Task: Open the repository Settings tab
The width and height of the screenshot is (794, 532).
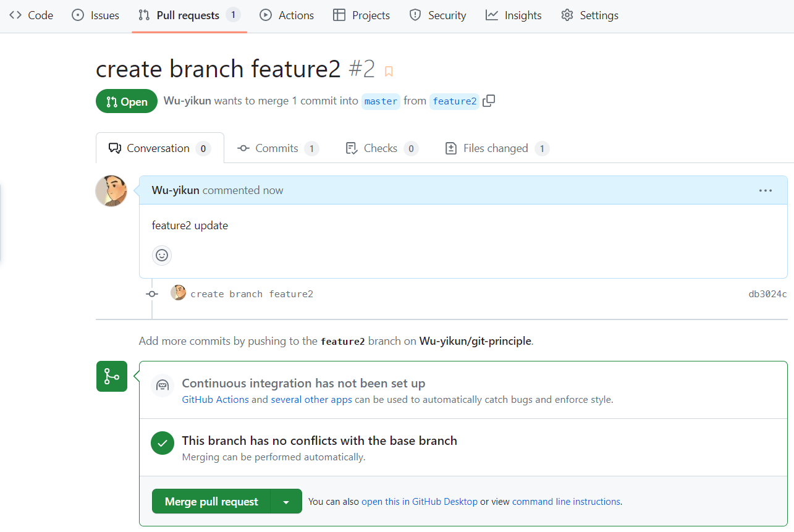Action: pyautogui.click(x=589, y=15)
